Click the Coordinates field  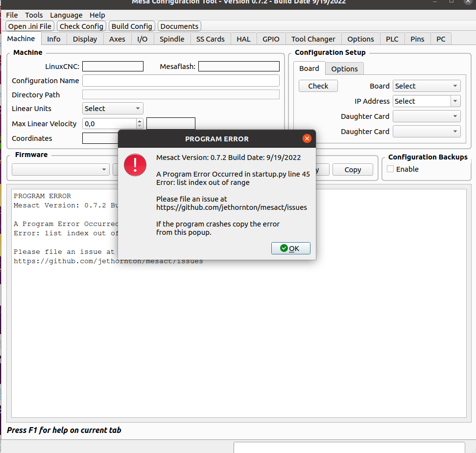pyautogui.click(x=100, y=138)
